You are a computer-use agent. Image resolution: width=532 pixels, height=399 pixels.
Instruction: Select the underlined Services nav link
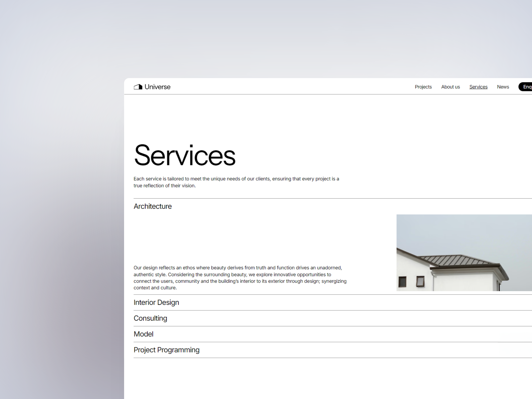(478, 87)
